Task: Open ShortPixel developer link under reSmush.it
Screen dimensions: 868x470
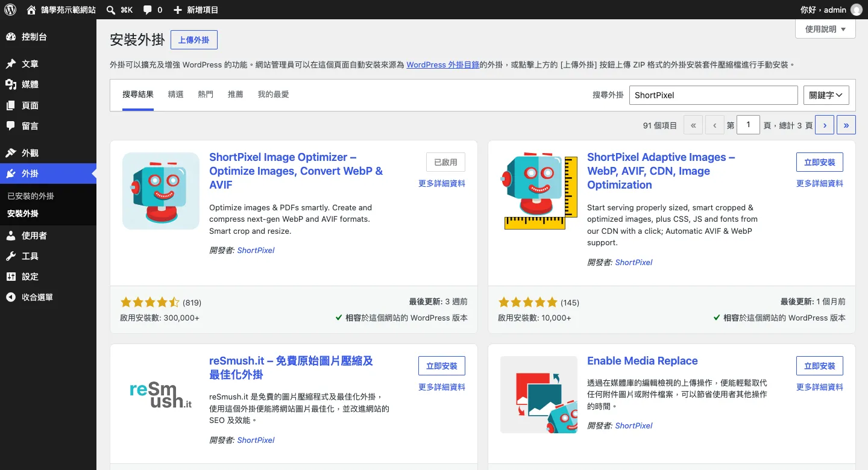Action: point(256,440)
